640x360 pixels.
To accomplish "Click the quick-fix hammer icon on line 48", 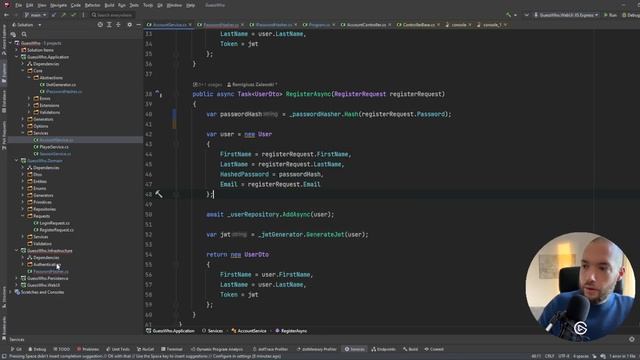I will point(159,194).
